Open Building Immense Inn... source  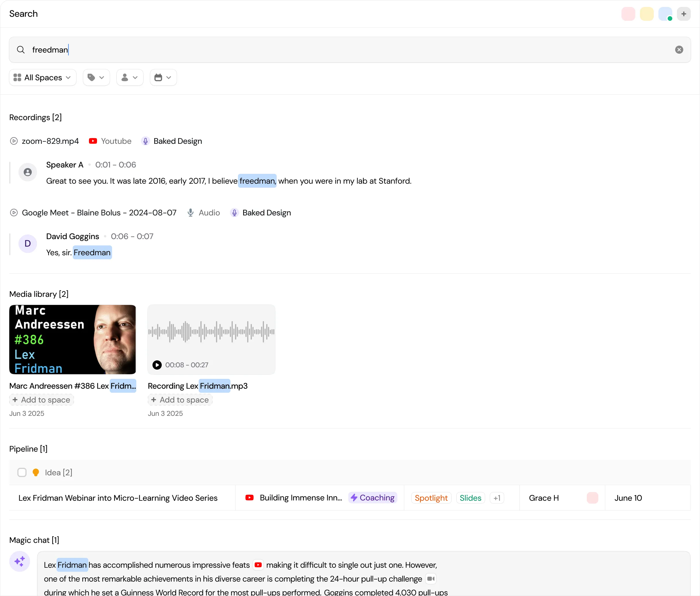click(301, 498)
